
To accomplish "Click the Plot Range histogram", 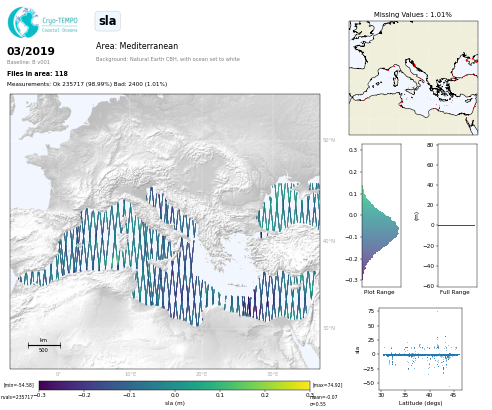I will tap(381, 215).
